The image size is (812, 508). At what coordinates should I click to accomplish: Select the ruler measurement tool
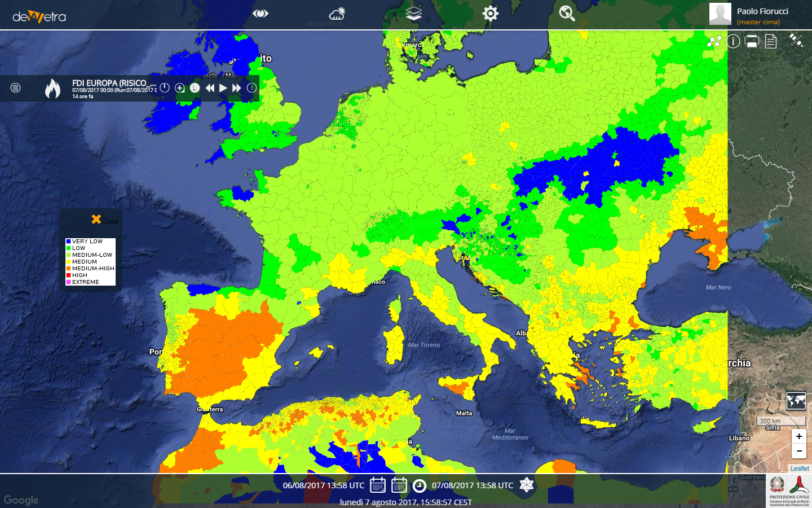pyautogui.click(x=796, y=41)
